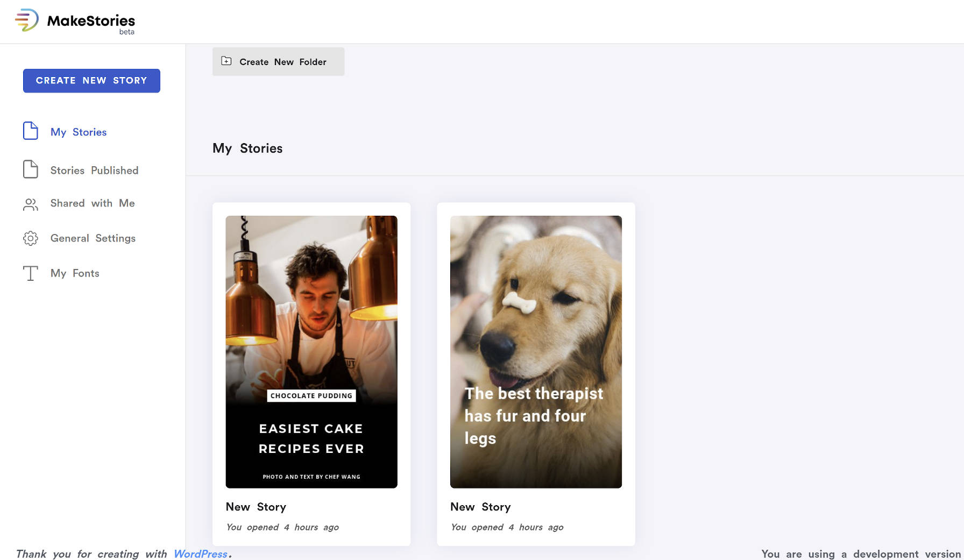Open the dog therapist story thumbnail
This screenshot has width=964, height=560.
536,352
